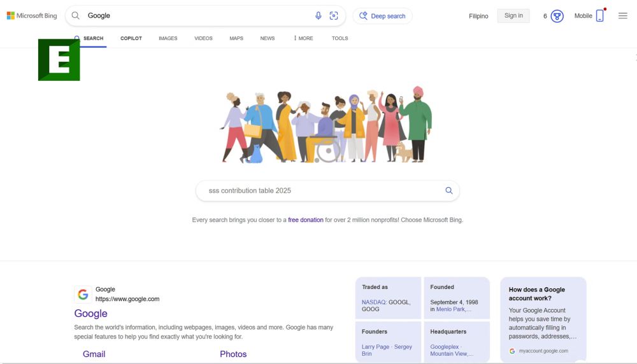Open the Sergey Brin founder link

pyautogui.click(x=387, y=350)
